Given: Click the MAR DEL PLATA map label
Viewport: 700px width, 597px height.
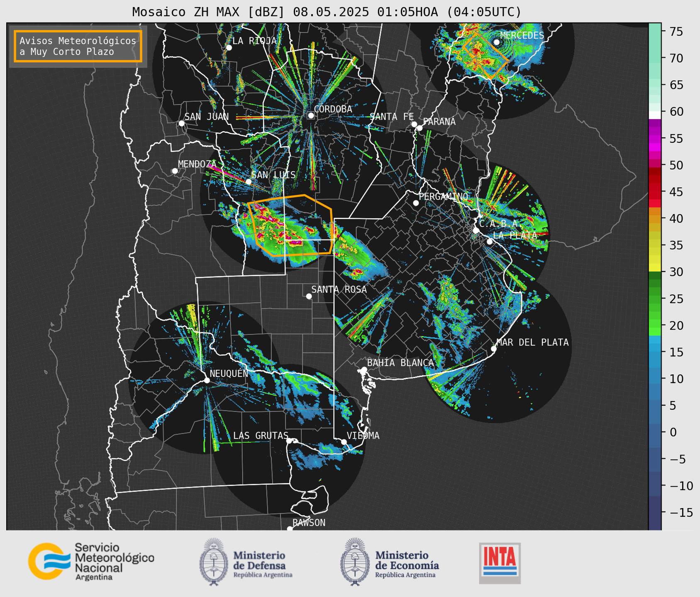Looking at the screenshot, I should (x=532, y=343).
